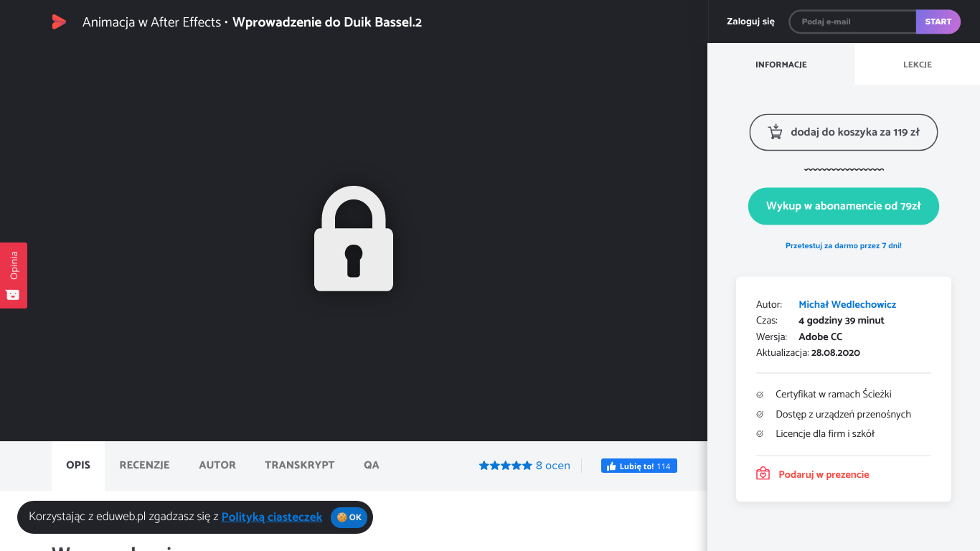The height and width of the screenshot is (551, 980).
Task: Click Podaruj w prezencie link
Action: point(824,475)
